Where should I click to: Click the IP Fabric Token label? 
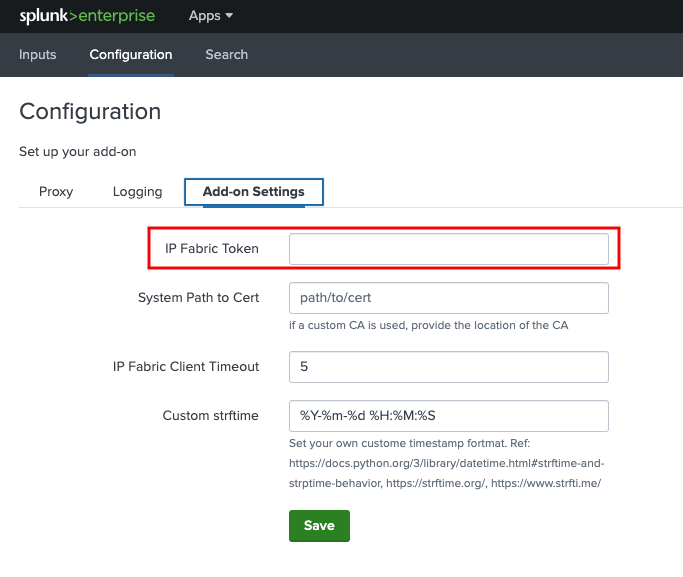pyautogui.click(x=212, y=249)
